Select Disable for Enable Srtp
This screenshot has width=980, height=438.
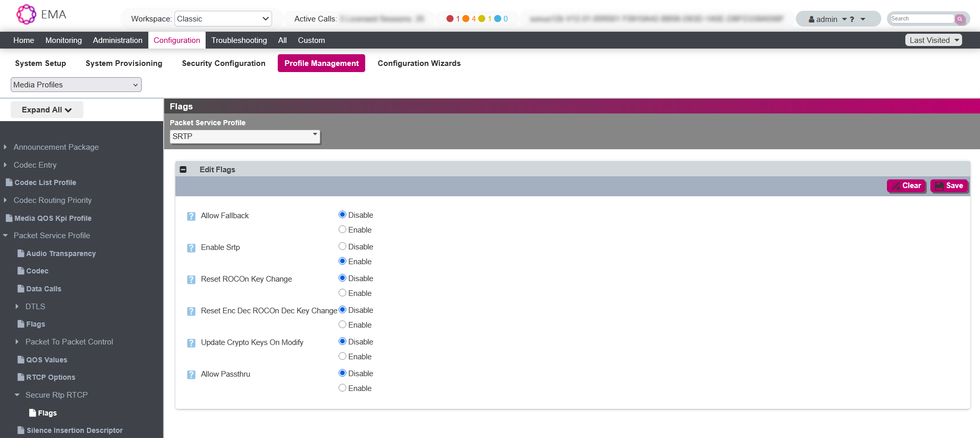(x=343, y=246)
